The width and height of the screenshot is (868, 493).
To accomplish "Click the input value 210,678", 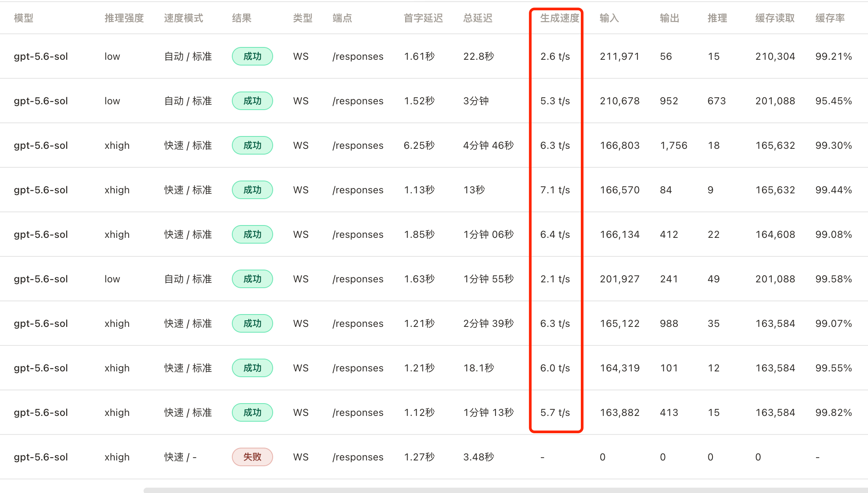I will click(620, 101).
